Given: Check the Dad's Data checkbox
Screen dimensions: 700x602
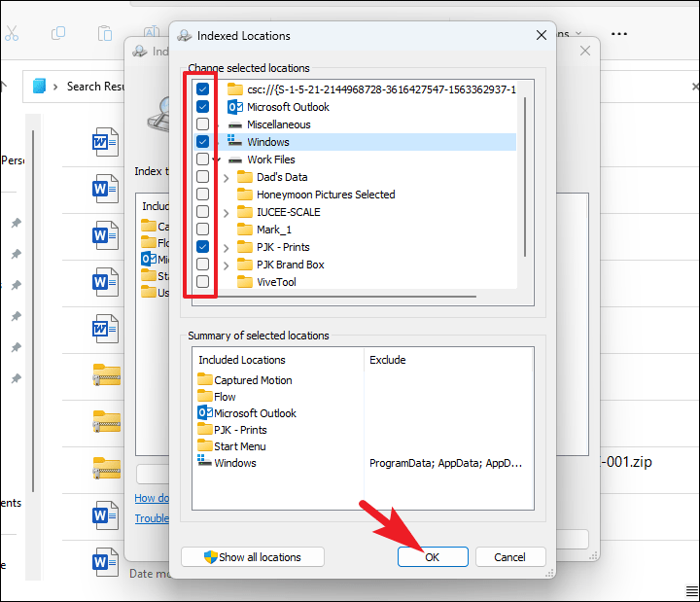Looking at the screenshot, I should 202,176.
